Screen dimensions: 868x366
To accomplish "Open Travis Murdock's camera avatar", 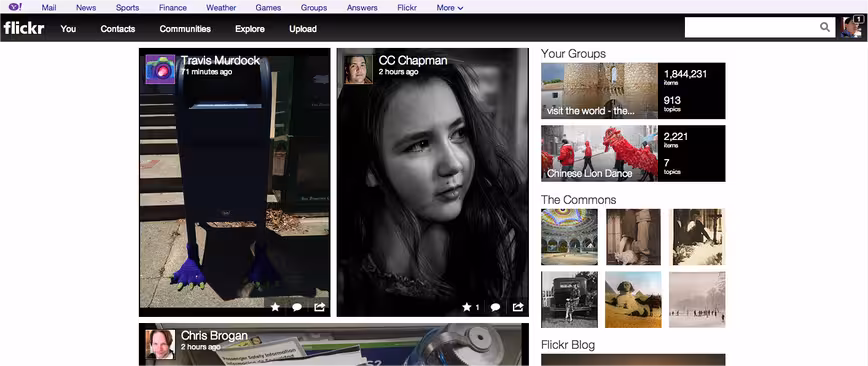I will coord(161,69).
